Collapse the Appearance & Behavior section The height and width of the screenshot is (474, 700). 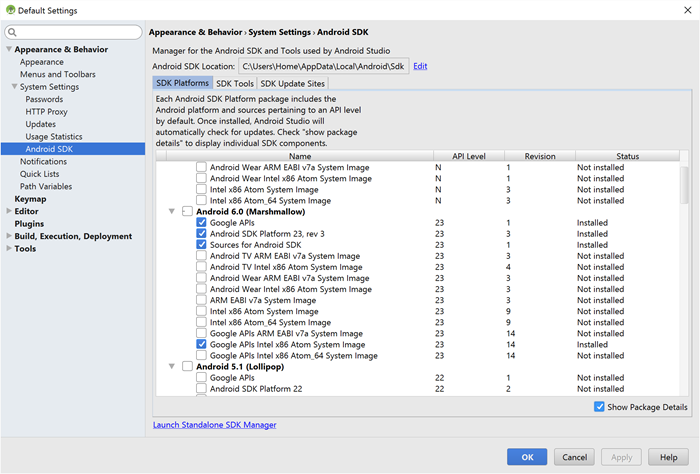(9, 49)
